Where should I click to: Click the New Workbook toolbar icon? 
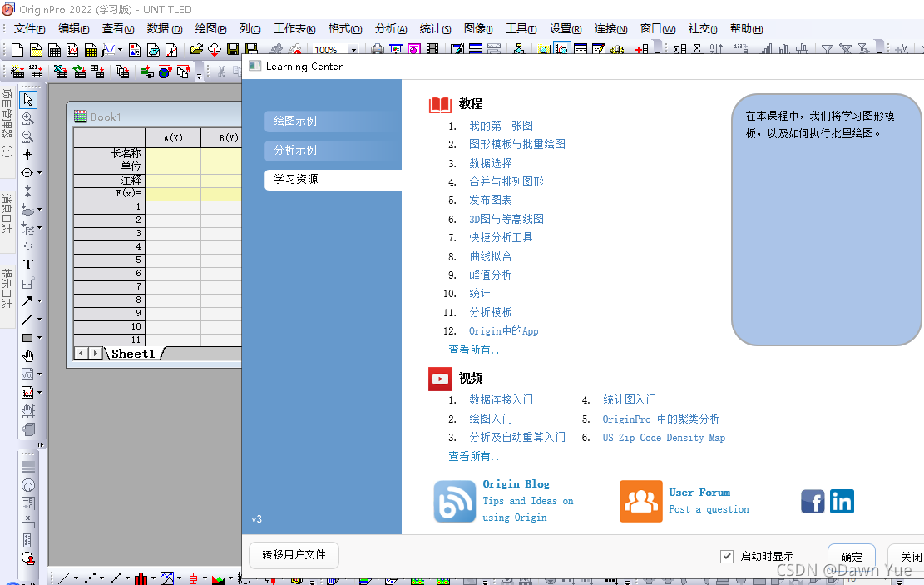click(54, 50)
